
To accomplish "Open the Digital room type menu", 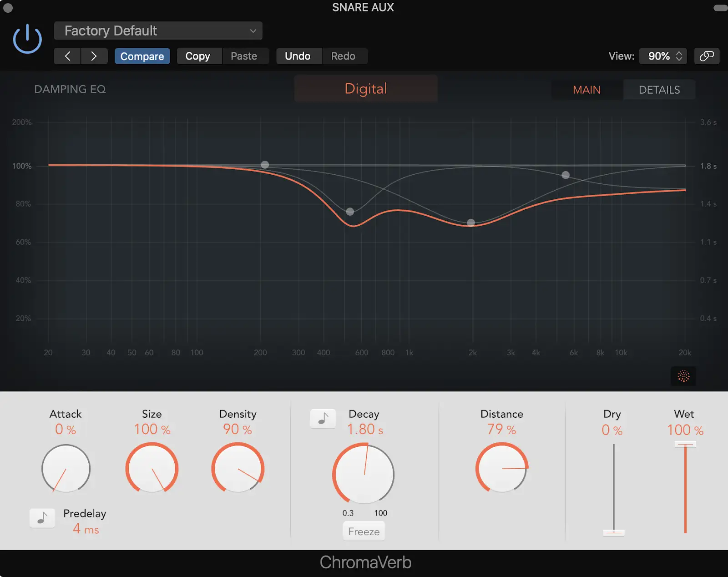I will tap(365, 89).
